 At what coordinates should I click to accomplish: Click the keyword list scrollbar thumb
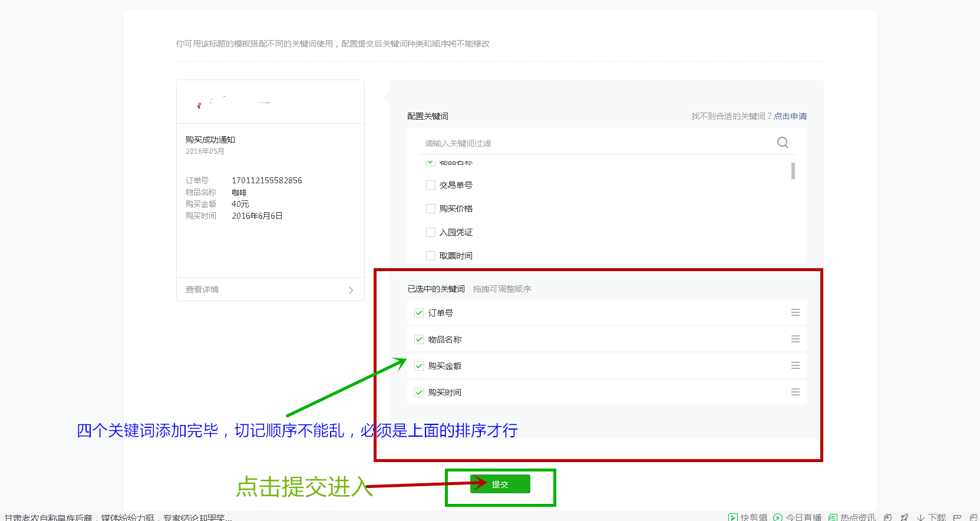(x=793, y=171)
